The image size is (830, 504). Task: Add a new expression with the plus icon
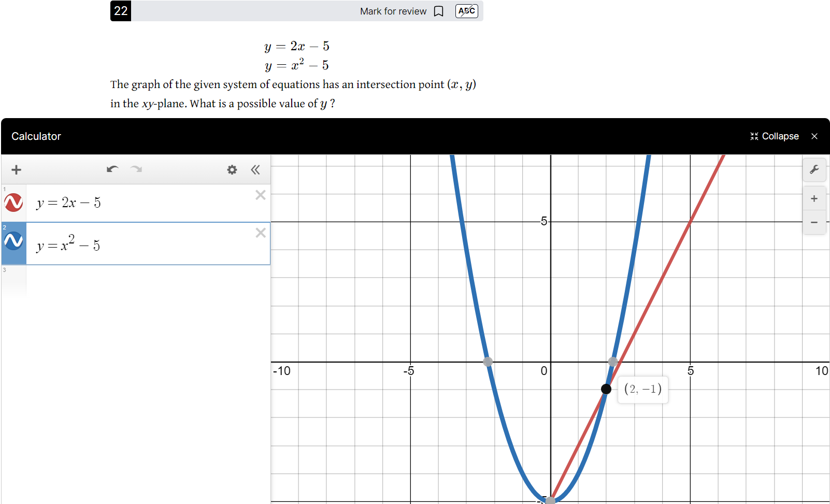16,169
